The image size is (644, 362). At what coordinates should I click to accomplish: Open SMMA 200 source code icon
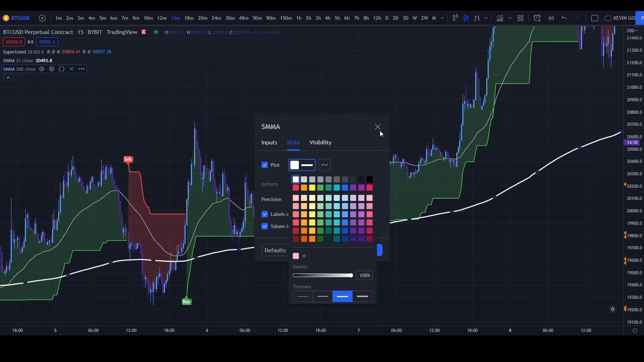61,69
